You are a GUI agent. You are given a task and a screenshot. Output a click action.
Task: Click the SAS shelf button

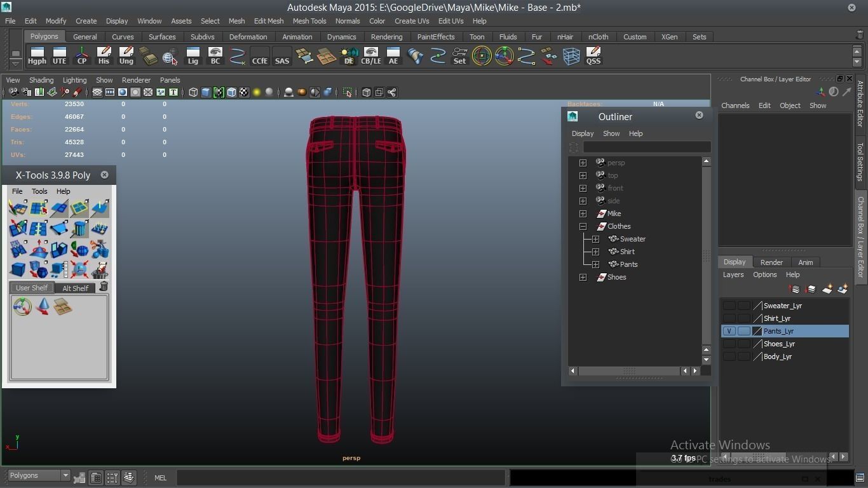coord(281,56)
